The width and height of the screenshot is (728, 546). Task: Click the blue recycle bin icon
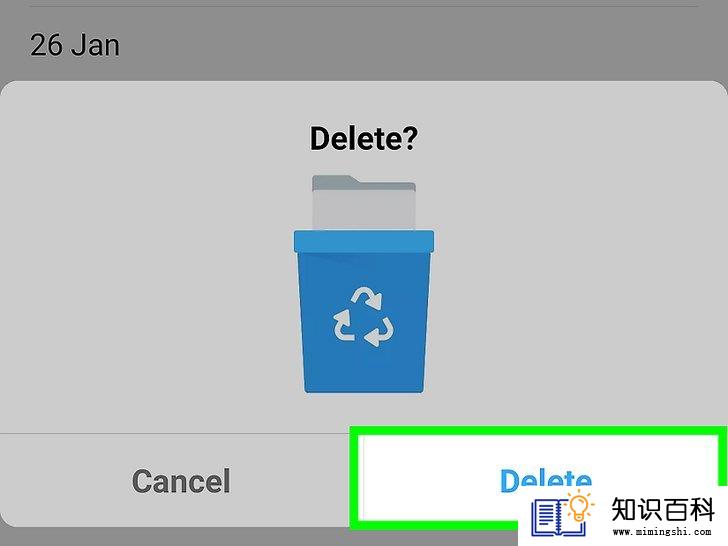click(x=364, y=284)
